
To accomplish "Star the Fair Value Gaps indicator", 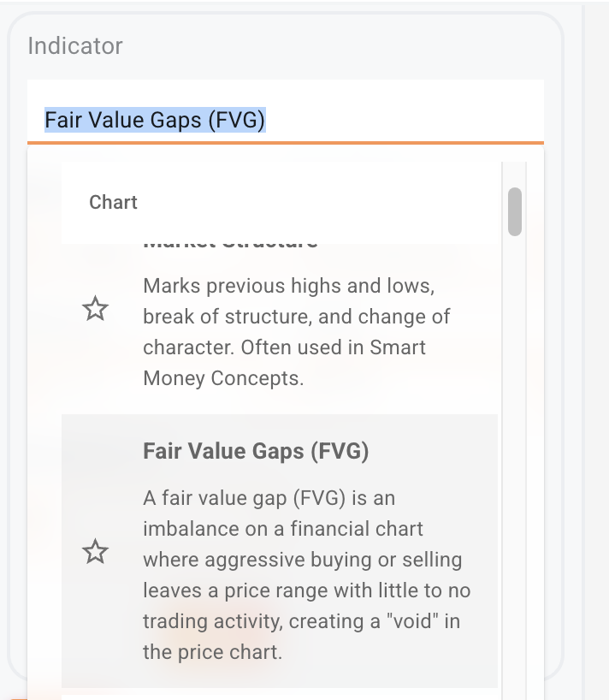I will pyautogui.click(x=95, y=552).
